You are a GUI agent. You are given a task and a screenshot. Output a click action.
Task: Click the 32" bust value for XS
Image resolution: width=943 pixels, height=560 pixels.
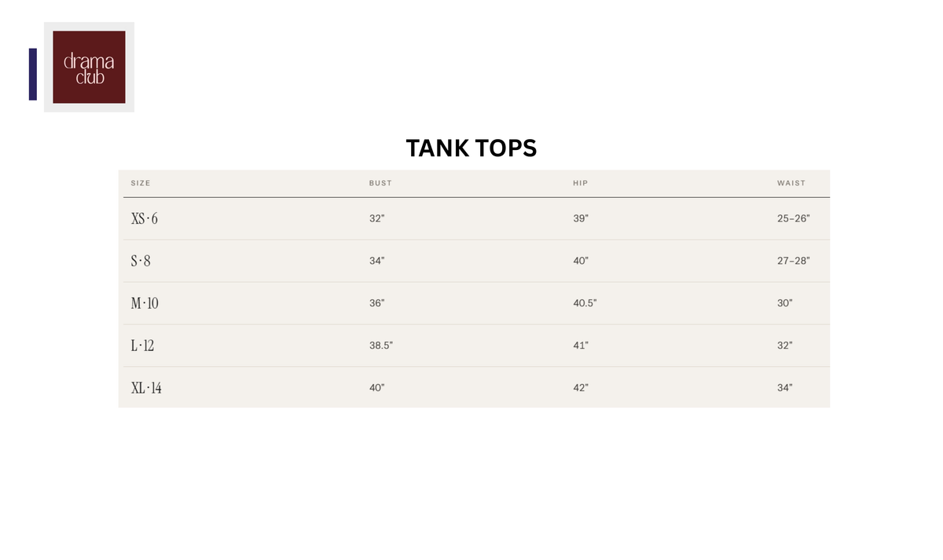(377, 218)
